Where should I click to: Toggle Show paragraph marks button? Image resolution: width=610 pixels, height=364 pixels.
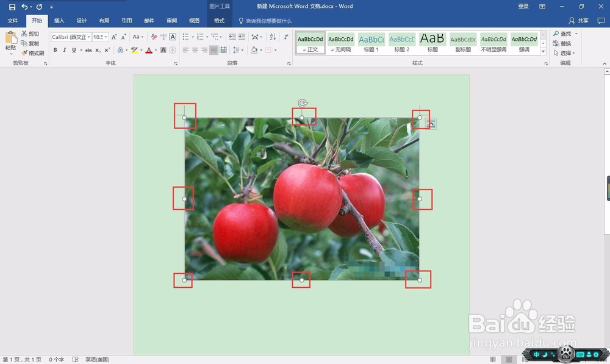(286, 37)
